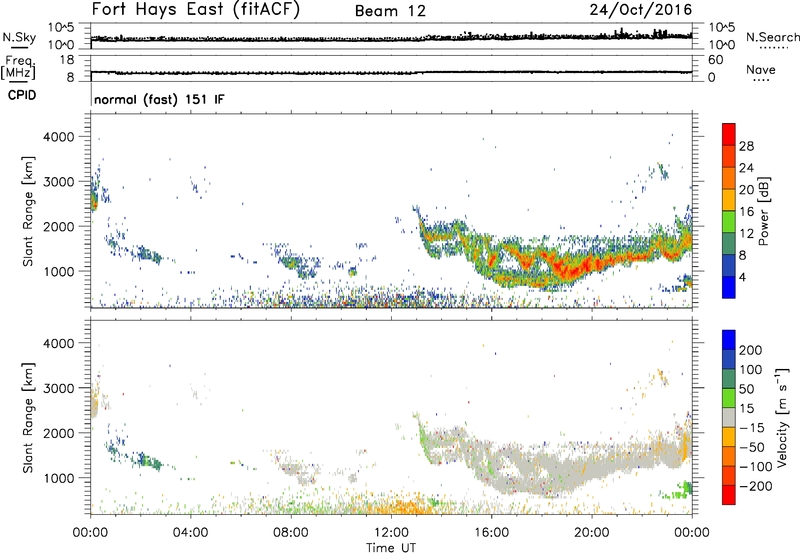Click the '18' frequency axis value
Image resolution: width=800 pixels, height=554 pixels.
pos(67,60)
